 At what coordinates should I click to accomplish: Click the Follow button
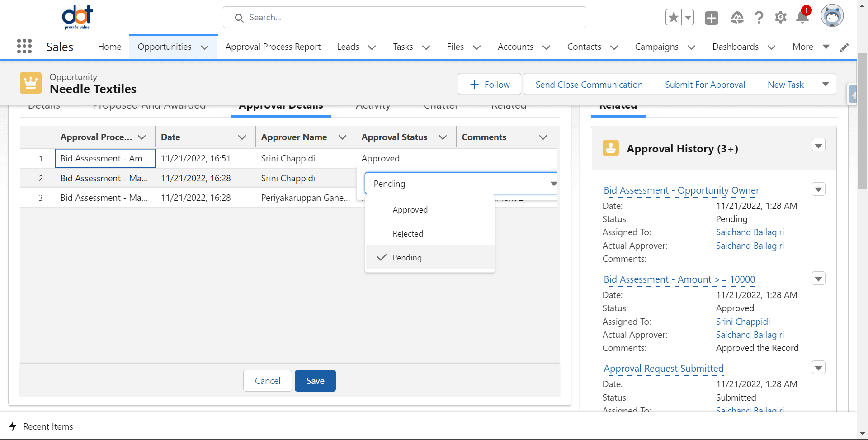[x=490, y=84]
